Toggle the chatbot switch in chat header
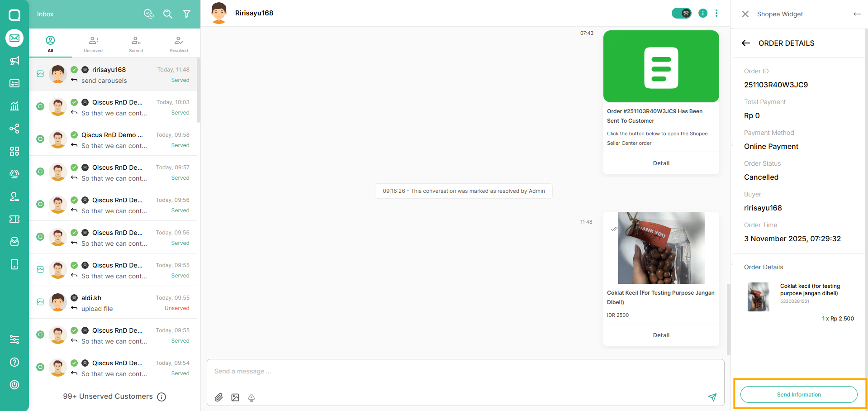Viewport: 868px width, 411px height. 681,13
